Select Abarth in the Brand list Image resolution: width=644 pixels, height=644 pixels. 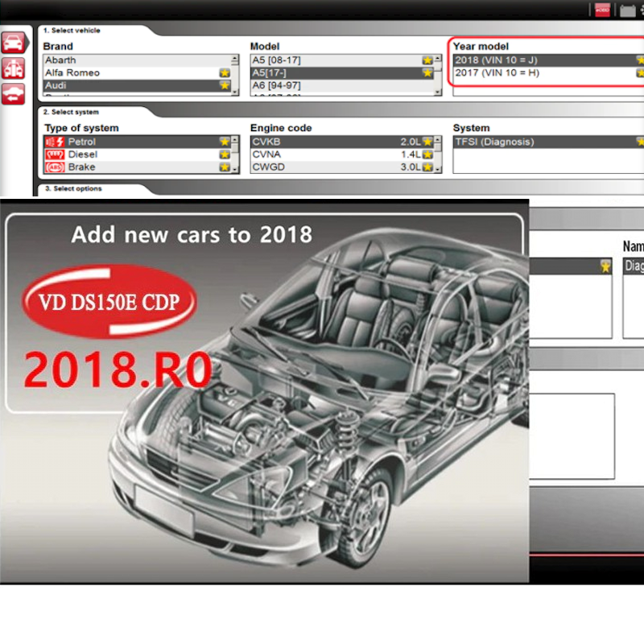coord(137,60)
